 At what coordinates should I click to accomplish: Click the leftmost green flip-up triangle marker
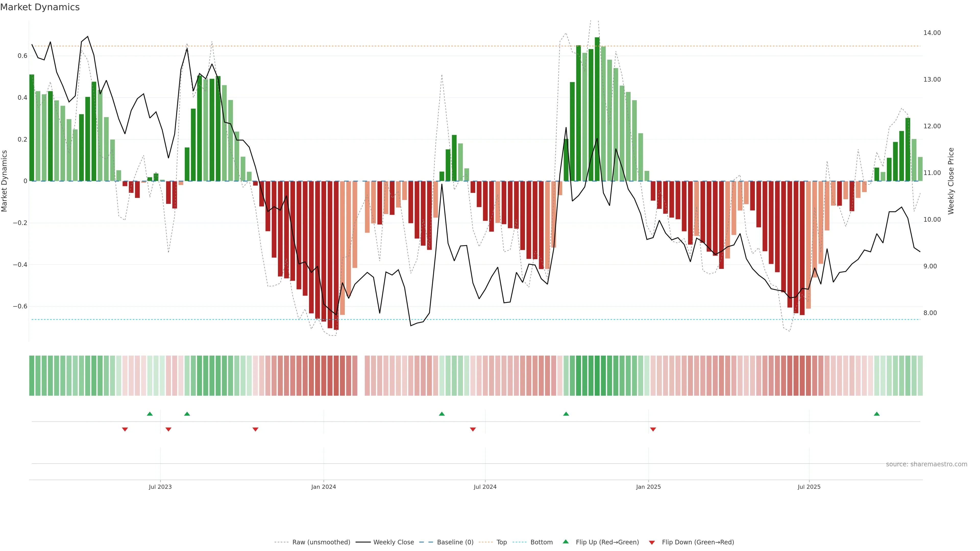[150, 414]
